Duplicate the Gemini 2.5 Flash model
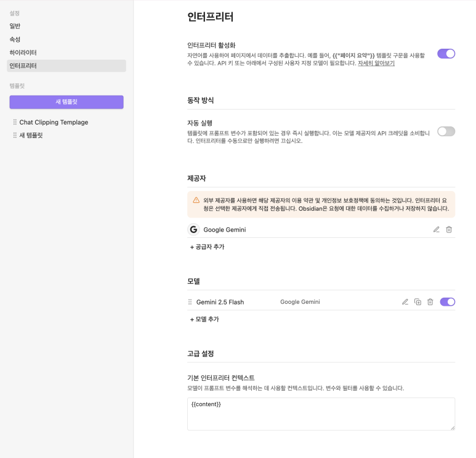Screen dimensions: 476x458 tap(418, 302)
